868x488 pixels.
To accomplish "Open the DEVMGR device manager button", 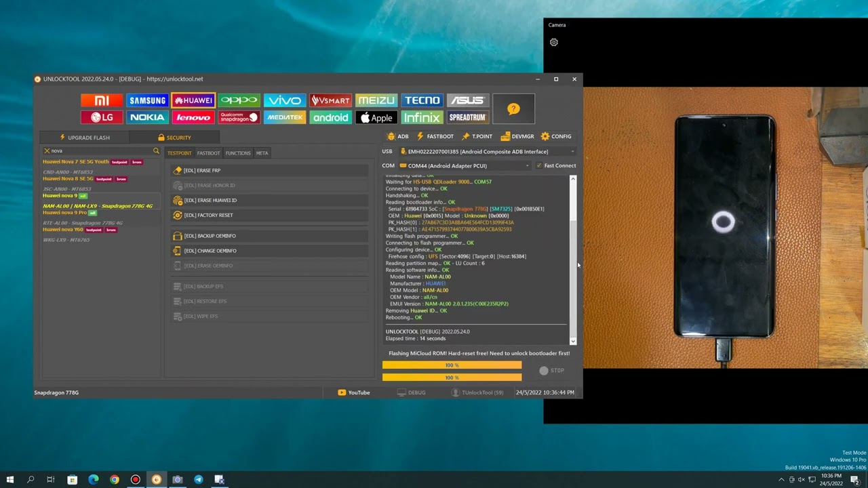I will (x=517, y=136).
